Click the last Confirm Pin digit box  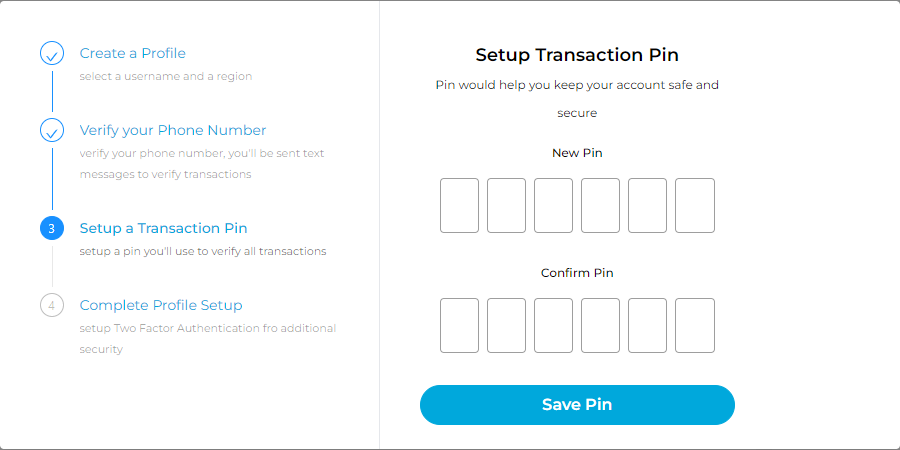click(x=695, y=325)
